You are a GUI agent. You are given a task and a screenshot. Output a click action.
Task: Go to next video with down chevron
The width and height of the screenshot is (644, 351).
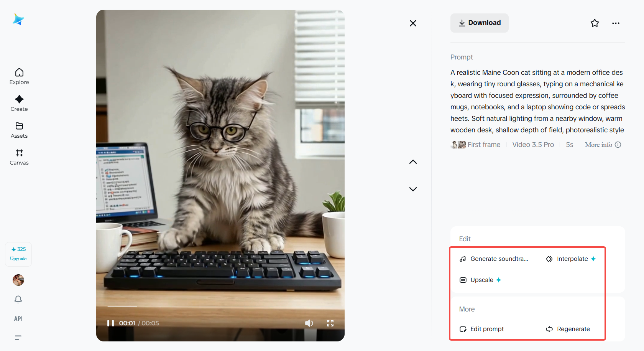413,189
